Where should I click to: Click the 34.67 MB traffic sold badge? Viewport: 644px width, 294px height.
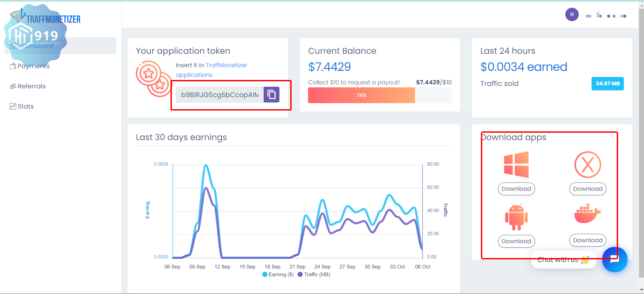(607, 84)
